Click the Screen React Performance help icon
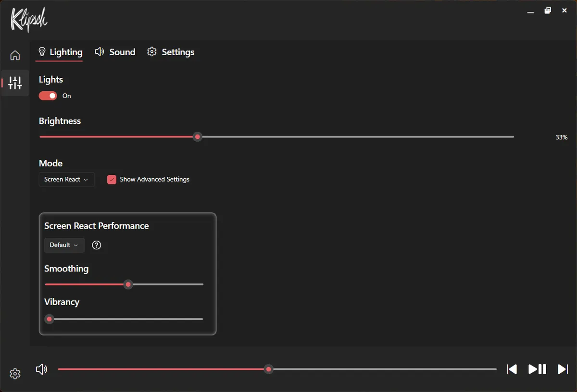The width and height of the screenshot is (577, 392). (97, 245)
